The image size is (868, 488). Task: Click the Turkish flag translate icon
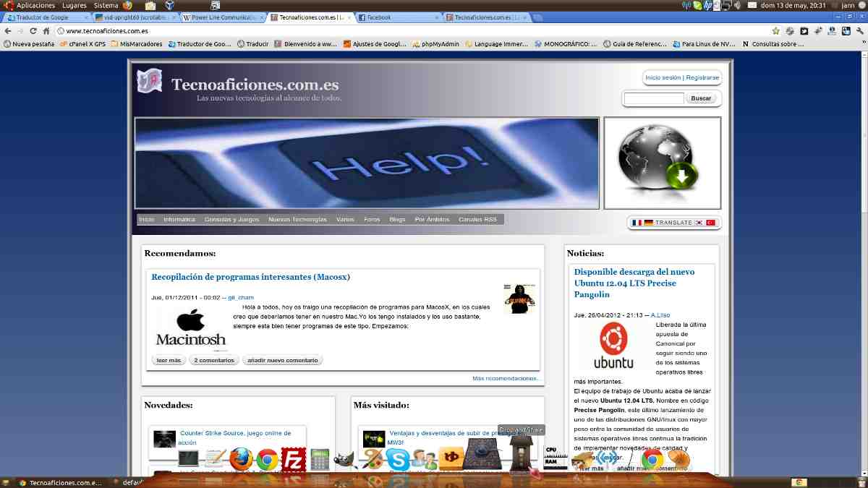[x=710, y=223]
